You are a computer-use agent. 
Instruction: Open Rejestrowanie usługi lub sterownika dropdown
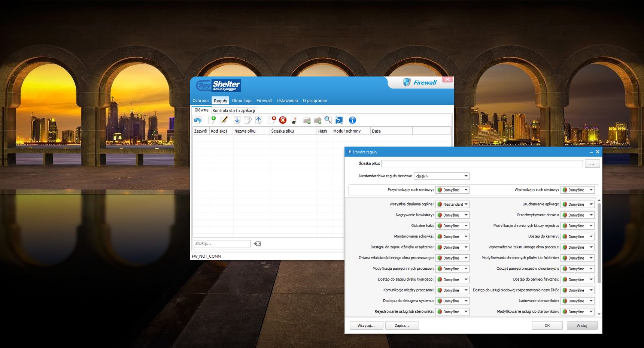click(452, 312)
